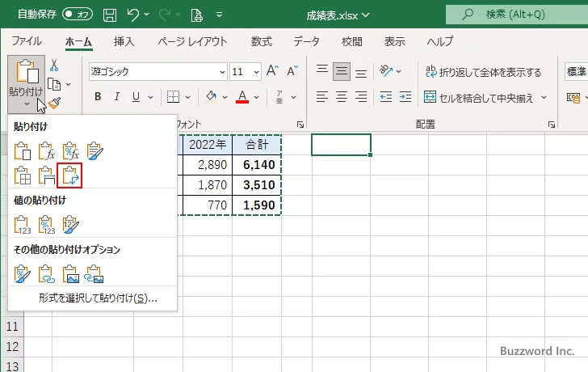Switch to the データ tab
The height and width of the screenshot is (372, 588).
(x=306, y=41)
